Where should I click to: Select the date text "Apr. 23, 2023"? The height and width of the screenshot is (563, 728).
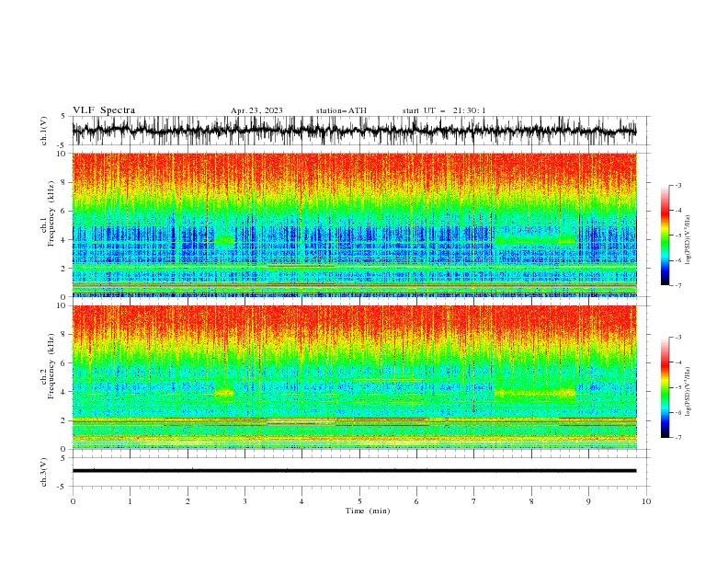click(256, 110)
